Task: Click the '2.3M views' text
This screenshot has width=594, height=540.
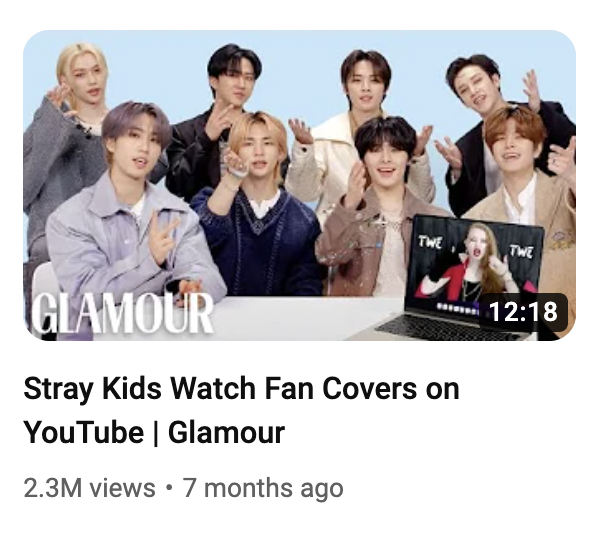Action: [89, 488]
